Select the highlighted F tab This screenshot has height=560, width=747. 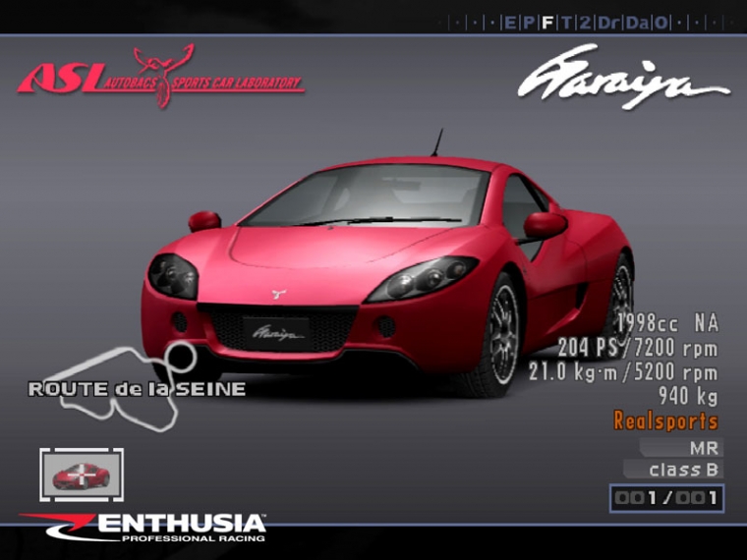pos(547,23)
